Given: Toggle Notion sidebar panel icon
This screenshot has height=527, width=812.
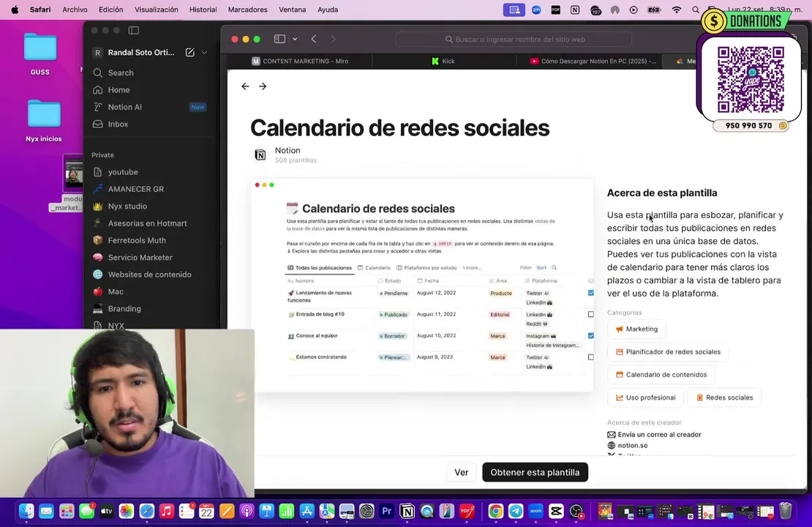Looking at the screenshot, I should pyautogui.click(x=134, y=30).
